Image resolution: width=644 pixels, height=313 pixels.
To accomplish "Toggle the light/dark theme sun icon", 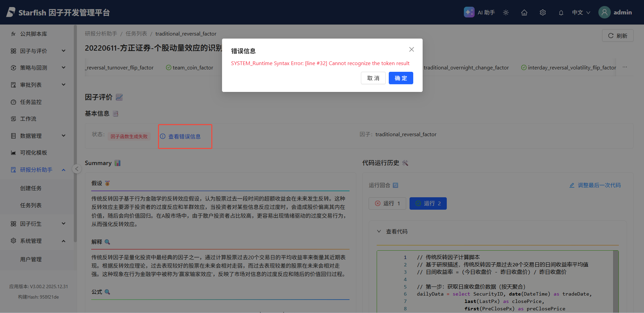I will click(x=506, y=12).
